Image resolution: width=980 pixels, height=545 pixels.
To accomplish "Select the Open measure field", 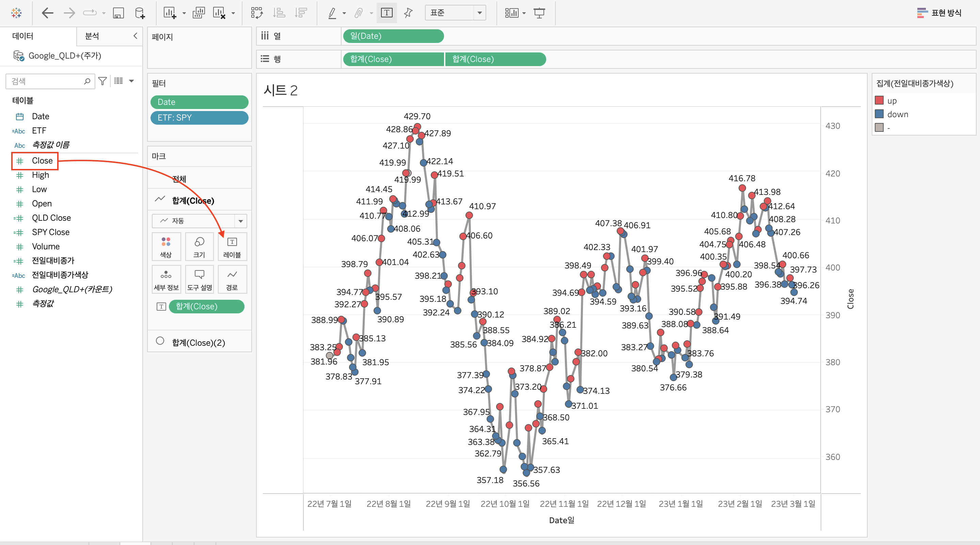I will pyautogui.click(x=42, y=204).
